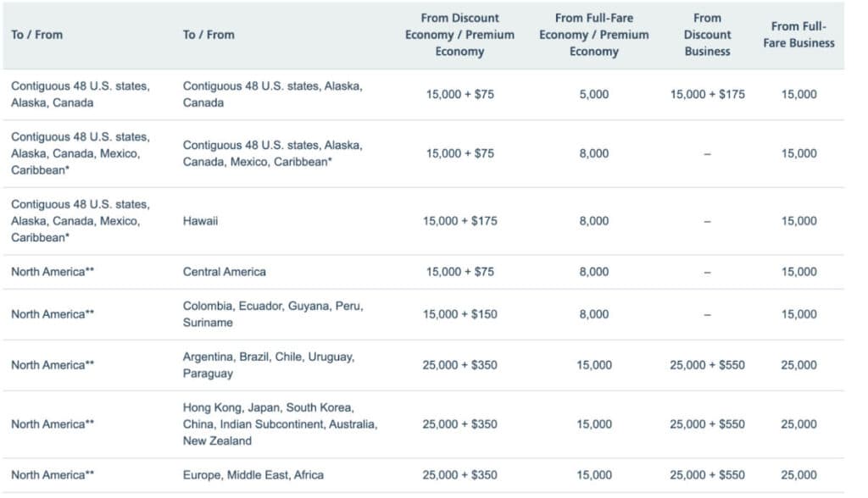Screen dimensions: 868x498
Task: Click first row's "15,000 + $175" discount business price
Action: tap(707, 94)
